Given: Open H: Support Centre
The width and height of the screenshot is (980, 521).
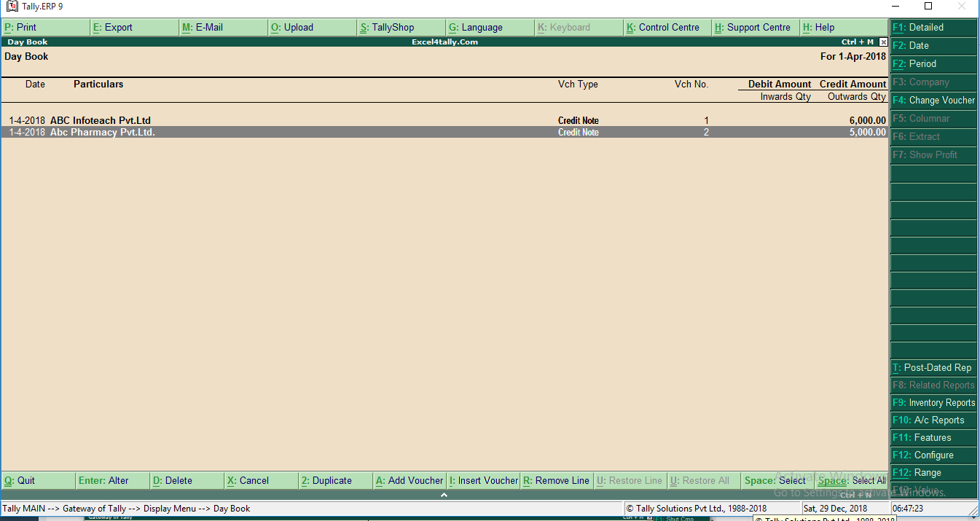Looking at the screenshot, I should (756, 28).
